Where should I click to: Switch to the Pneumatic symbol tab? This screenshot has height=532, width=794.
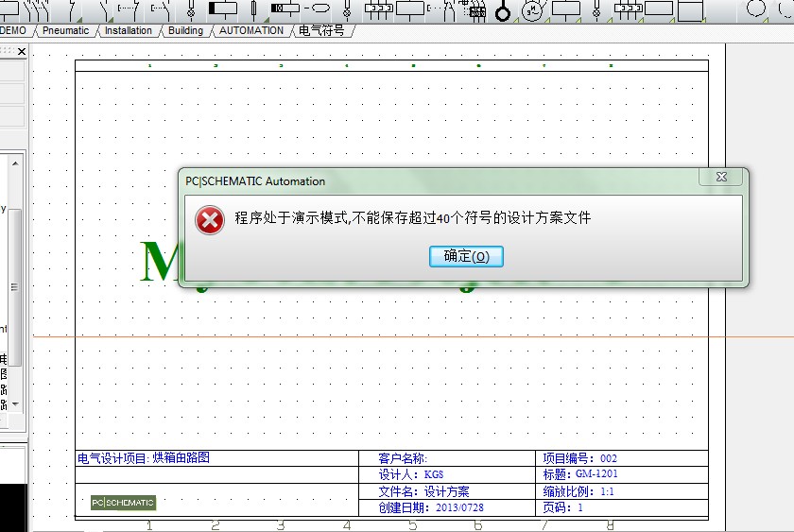click(x=65, y=31)
